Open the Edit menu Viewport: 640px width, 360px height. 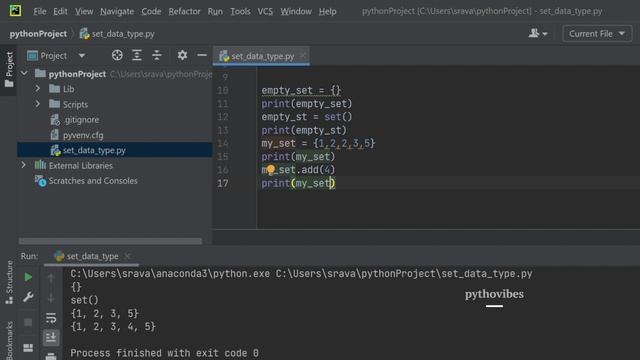[x=60, y=11]
